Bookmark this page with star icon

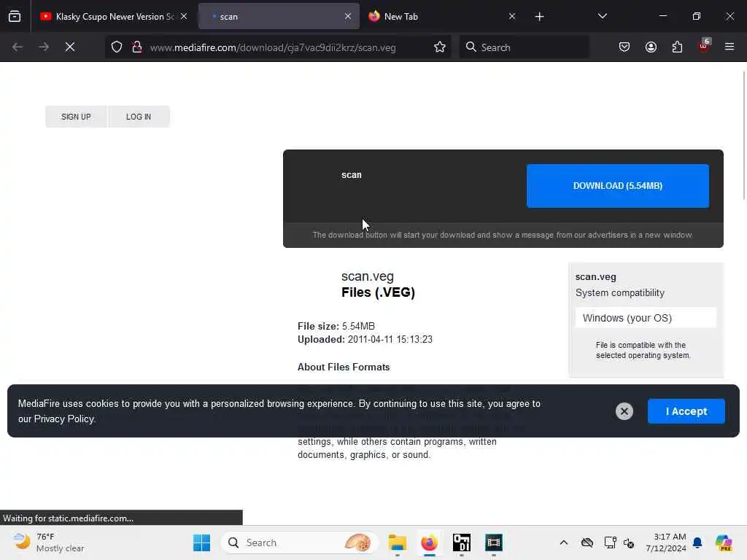(440, 47)
